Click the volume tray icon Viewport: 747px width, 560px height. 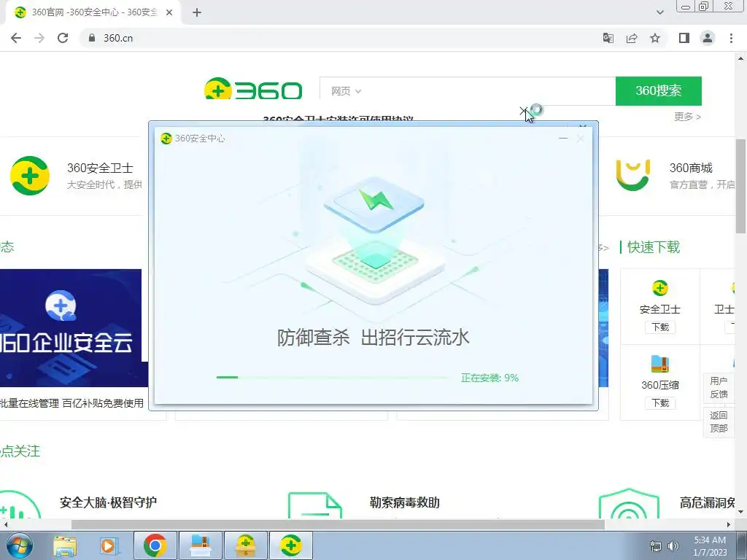(x=673, y=546)
